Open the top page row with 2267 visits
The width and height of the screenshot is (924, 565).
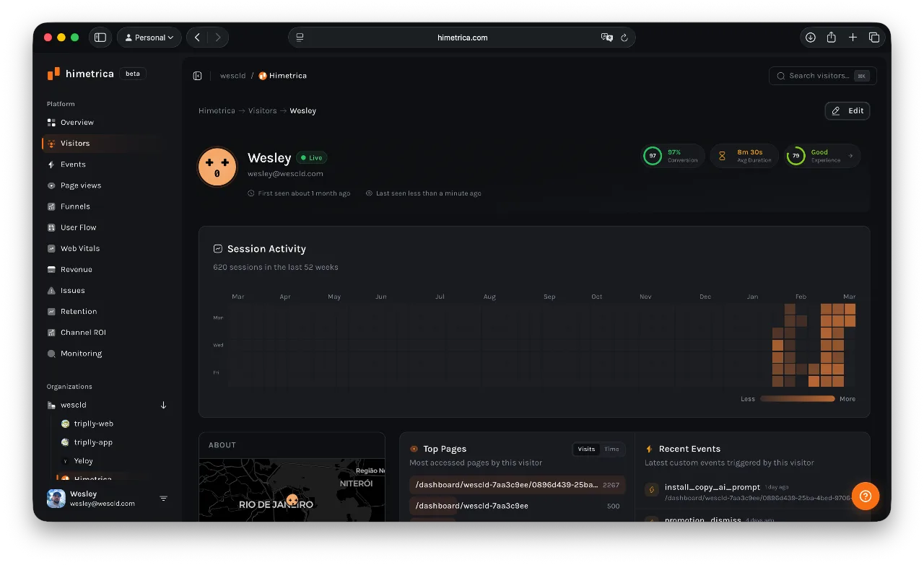pos(518,485)
